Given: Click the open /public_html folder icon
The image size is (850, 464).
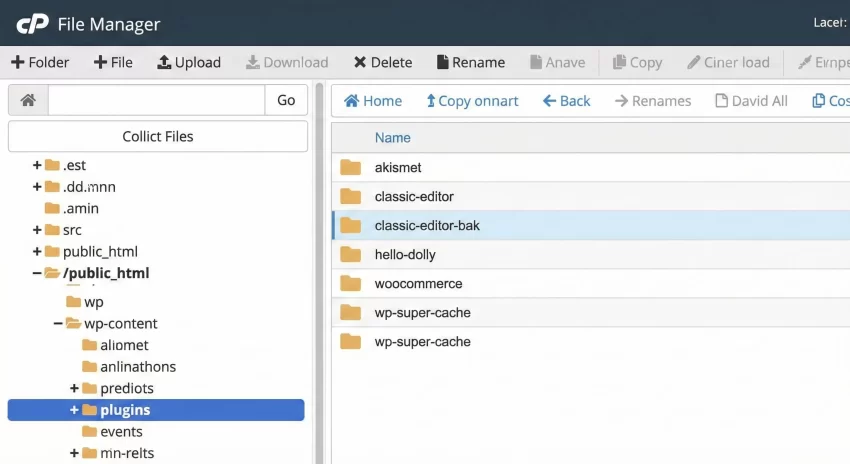Looking at the screenshot, I should click(x=52, y=273).
